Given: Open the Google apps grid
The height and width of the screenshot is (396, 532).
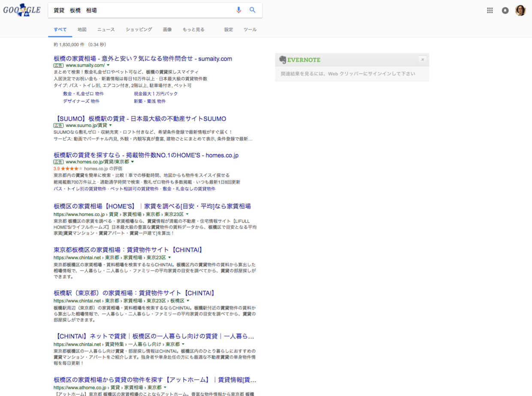Looking at the screenshot, I should 490,10.
